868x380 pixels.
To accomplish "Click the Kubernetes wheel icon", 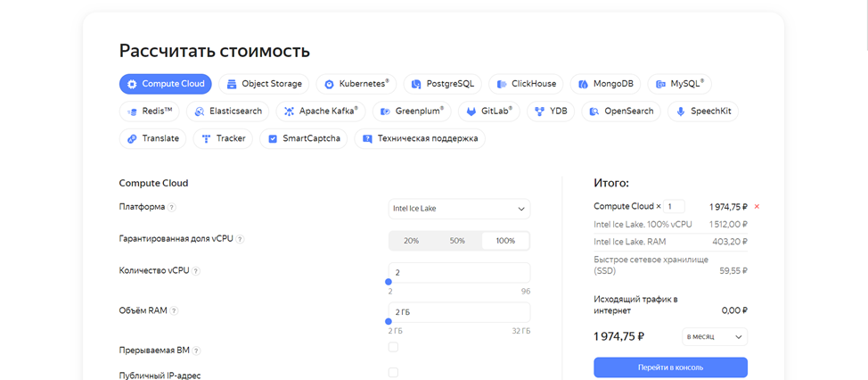I will [329, 84].
